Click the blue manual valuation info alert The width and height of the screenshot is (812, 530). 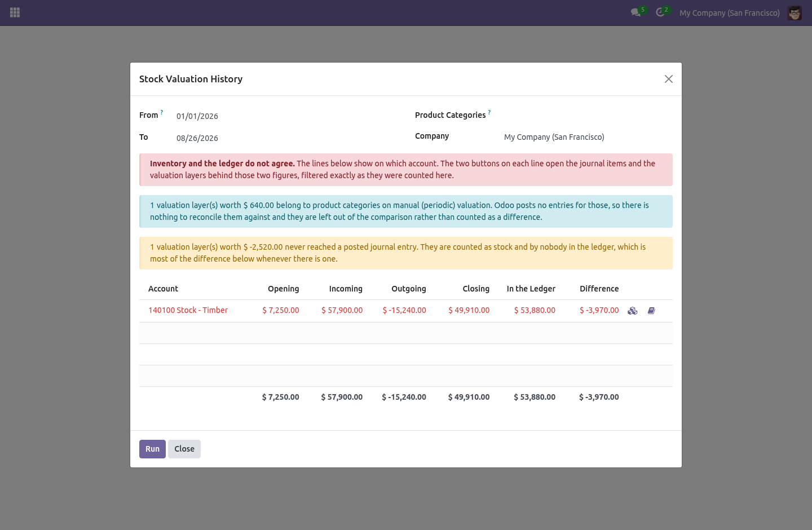[406, 211]
